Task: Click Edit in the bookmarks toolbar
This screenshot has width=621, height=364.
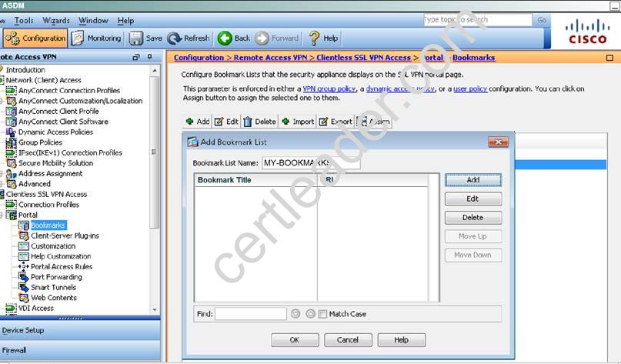Action: pos(226,122)
